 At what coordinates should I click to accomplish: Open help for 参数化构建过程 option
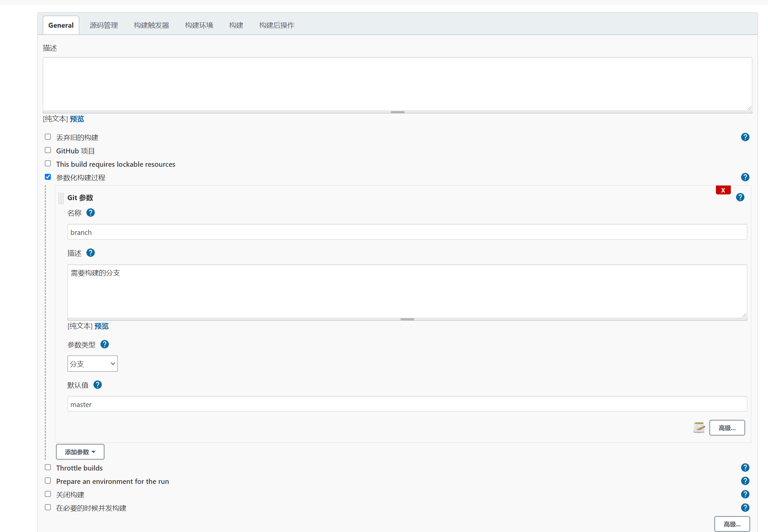pyautogui.click(x=745, y=177)
